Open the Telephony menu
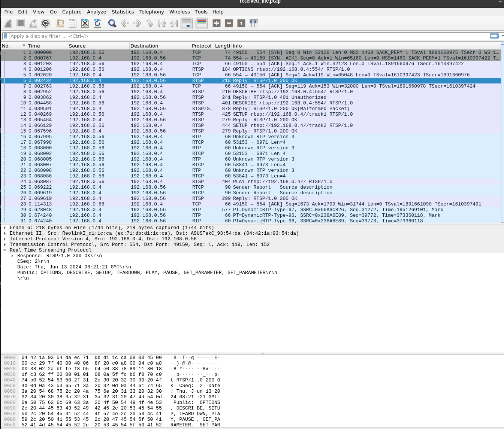This screenshot has height=429, width=504. click(151, 12)
